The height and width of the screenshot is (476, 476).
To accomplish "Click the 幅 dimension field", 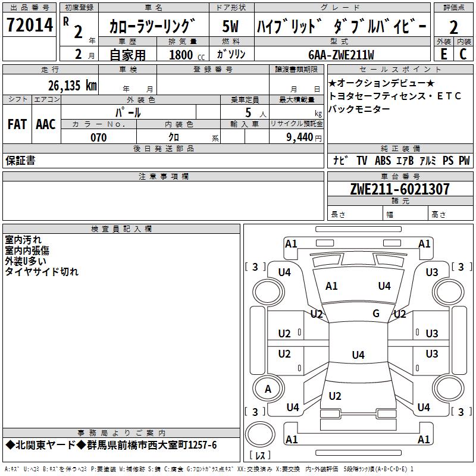I will 406,214.
